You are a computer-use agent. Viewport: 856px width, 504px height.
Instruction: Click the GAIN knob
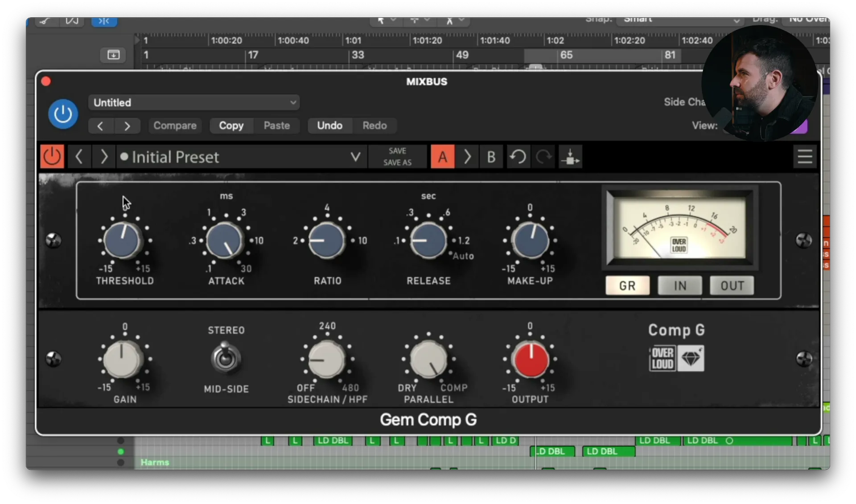click(x=123, y=359)
